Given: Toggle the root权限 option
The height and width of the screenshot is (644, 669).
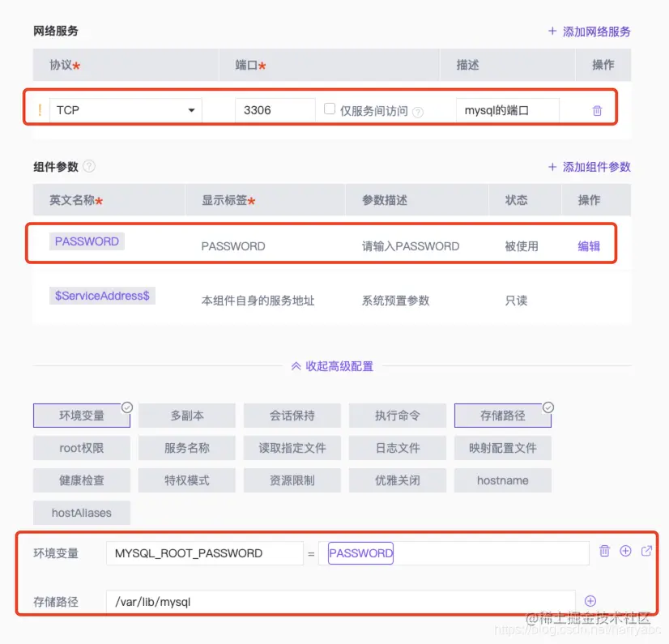Looking at the screenshot, I should coord(81,447).
